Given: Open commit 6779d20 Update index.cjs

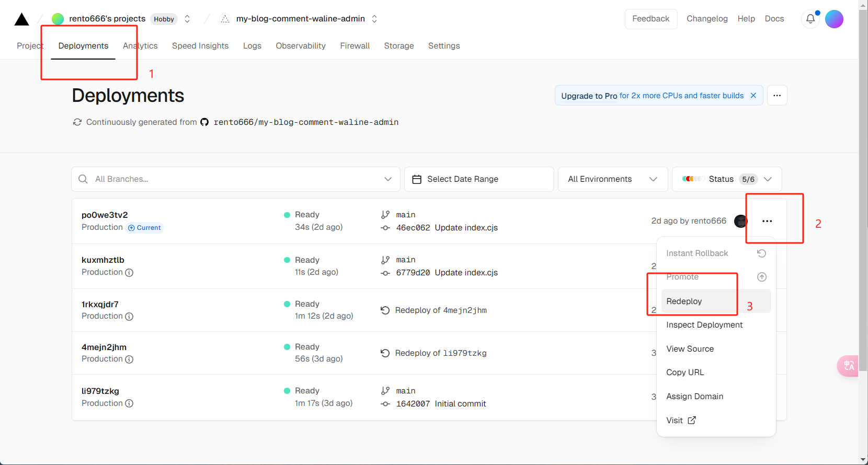Looking at the screenshot, I should click(x=447, y=273).
